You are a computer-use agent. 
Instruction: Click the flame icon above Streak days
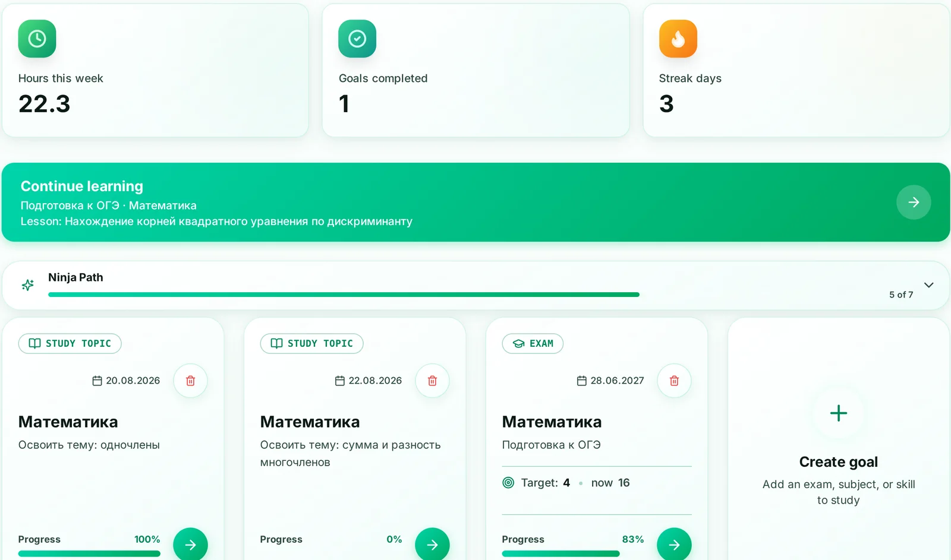click(x=678, y=39)
